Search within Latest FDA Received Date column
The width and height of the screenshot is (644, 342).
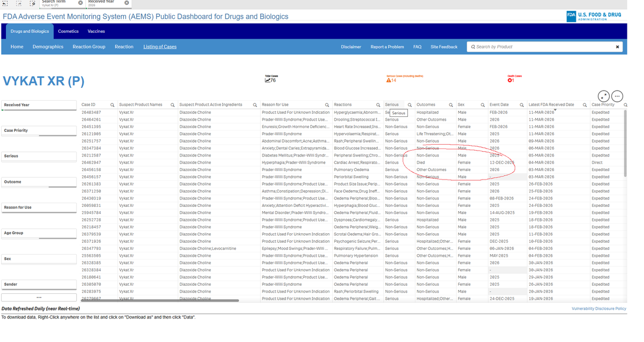584,105
